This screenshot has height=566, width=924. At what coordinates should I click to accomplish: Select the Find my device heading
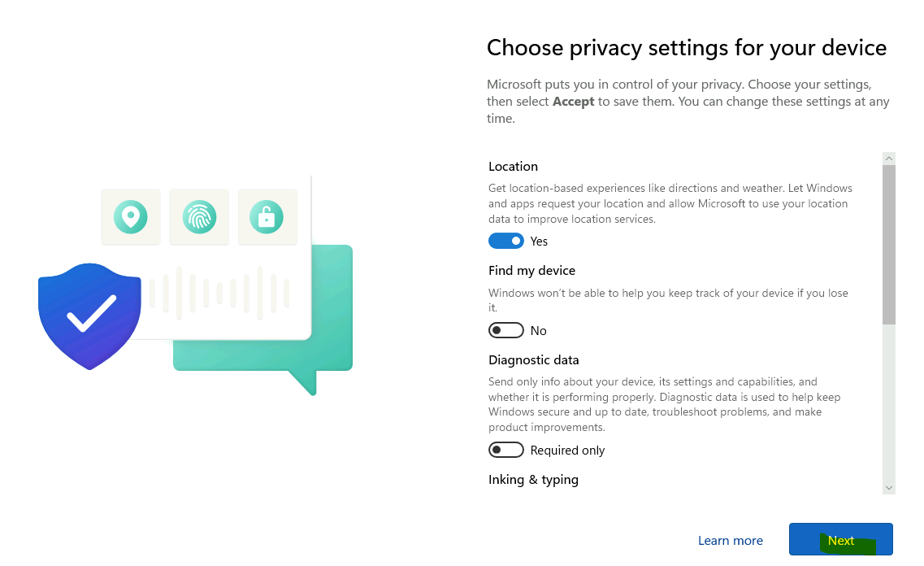coord(531,271)
